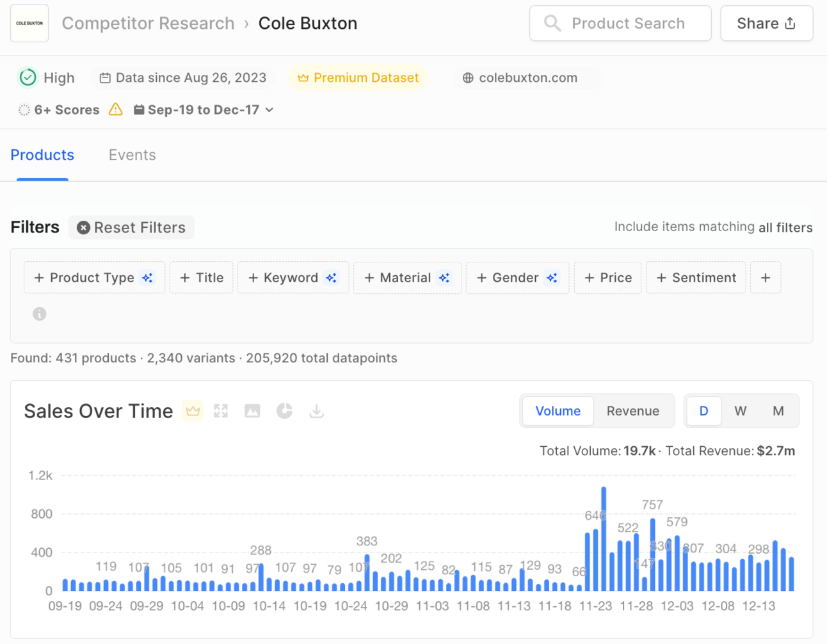Click the AI sparkle icon on Keyword
This screenshot has height=644, width=827.
(331, 278)
